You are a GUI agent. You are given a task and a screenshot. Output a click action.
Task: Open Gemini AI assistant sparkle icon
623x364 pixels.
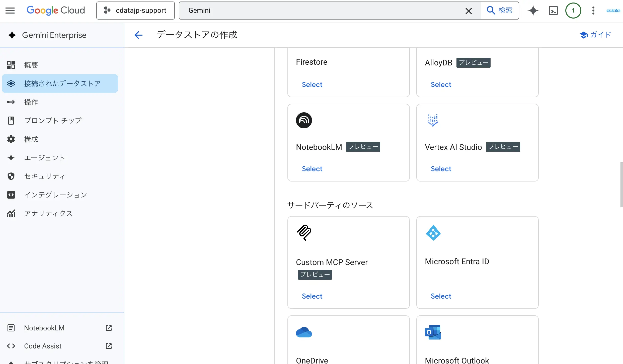point(533,11)
